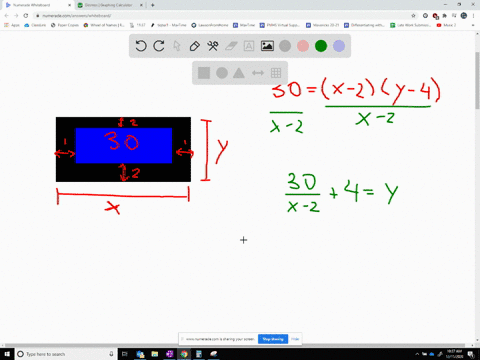The width and height of the screenshot is (480, 360).
Task: Open the Late Work Submission bookmark
Action: 411,25
